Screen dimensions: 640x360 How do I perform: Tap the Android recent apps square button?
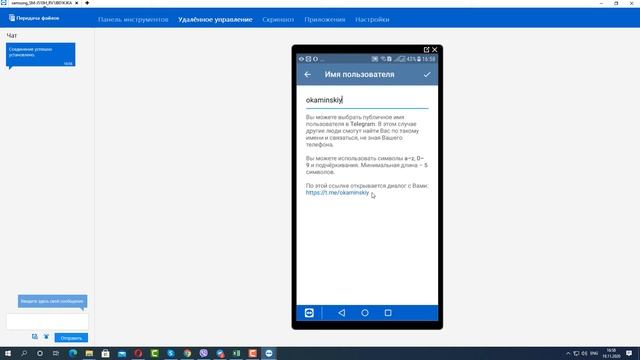(x=388, y=313)
